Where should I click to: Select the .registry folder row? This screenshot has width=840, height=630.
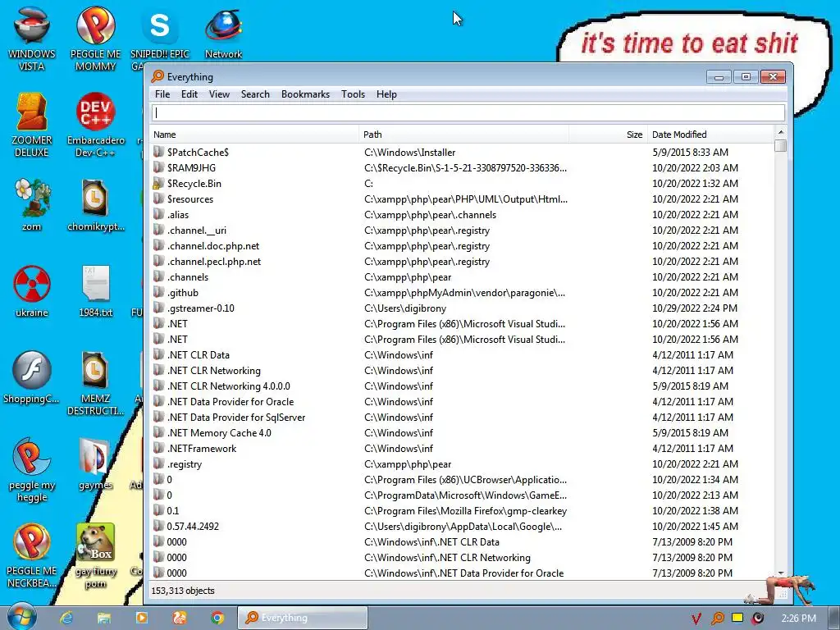tap(462, 464)
